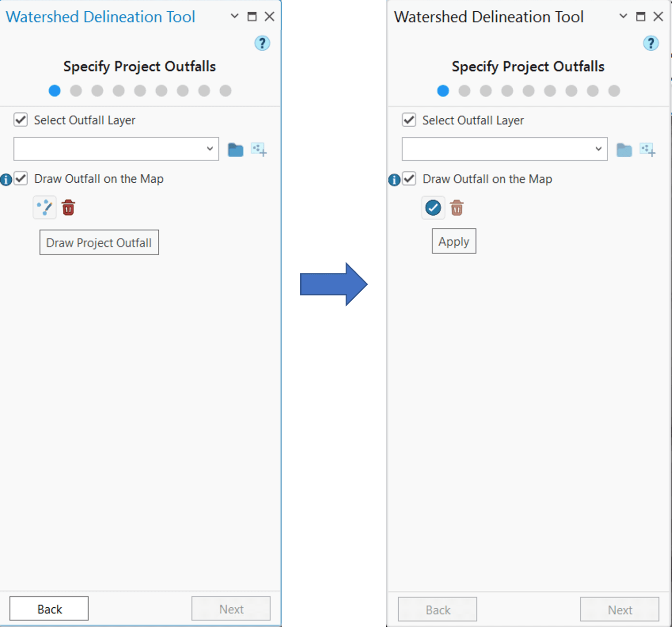
Task: Click the add point layer icon in left panel
Action: [259, 150]
